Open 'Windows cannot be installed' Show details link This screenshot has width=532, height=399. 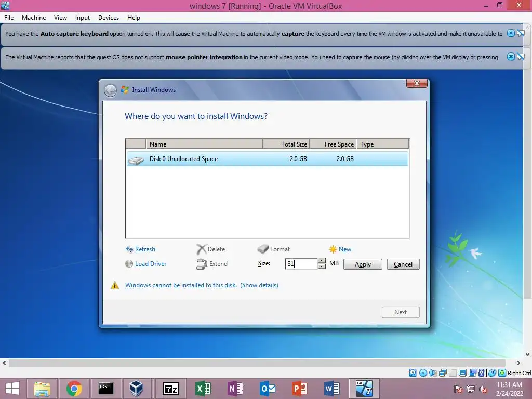coord(259,285)
